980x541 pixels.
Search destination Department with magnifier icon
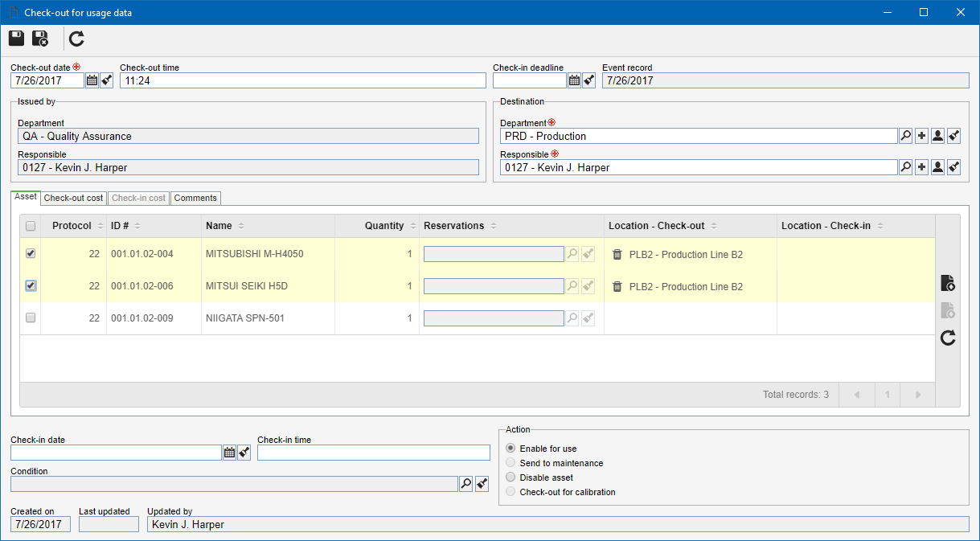906,136
